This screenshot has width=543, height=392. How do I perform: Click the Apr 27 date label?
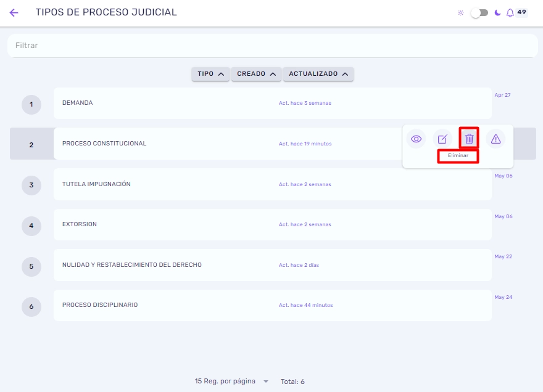coord(502,95)
